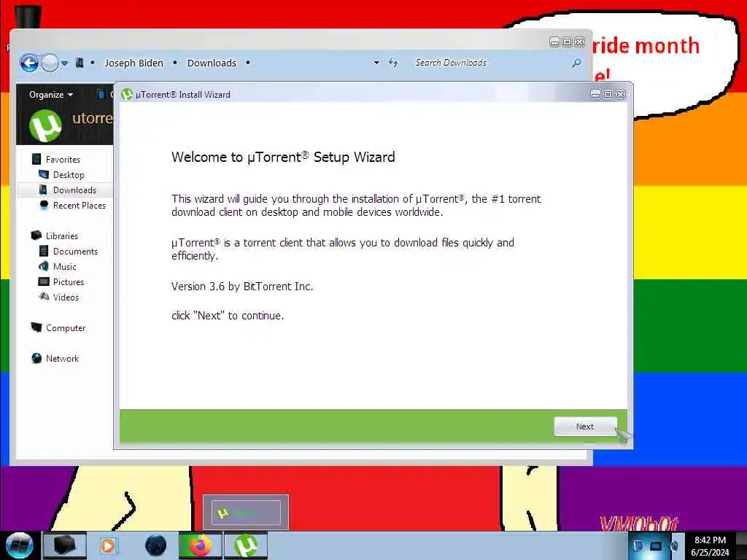Viewport: 747px width, 560px height.
Task: Click the µTorrent wizard title bar icon
Action: 127,94
